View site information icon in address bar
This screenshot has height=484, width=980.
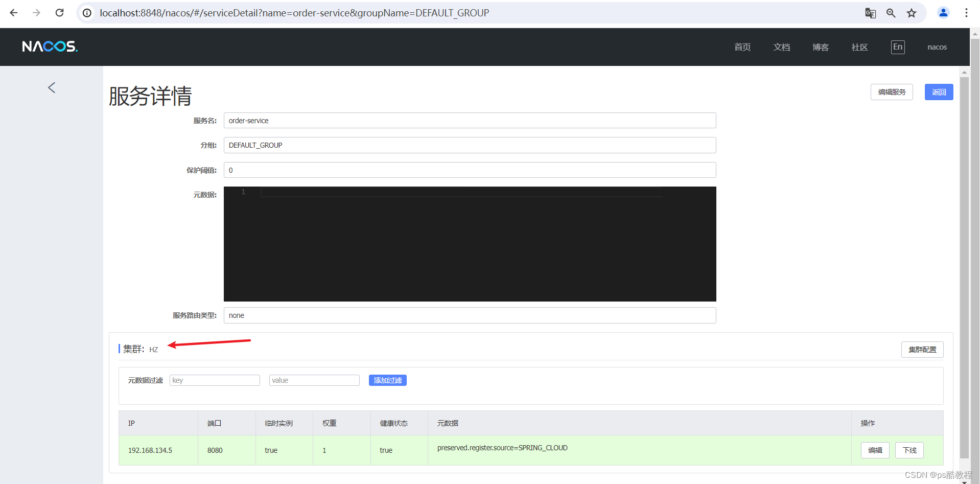coord(87,13)
